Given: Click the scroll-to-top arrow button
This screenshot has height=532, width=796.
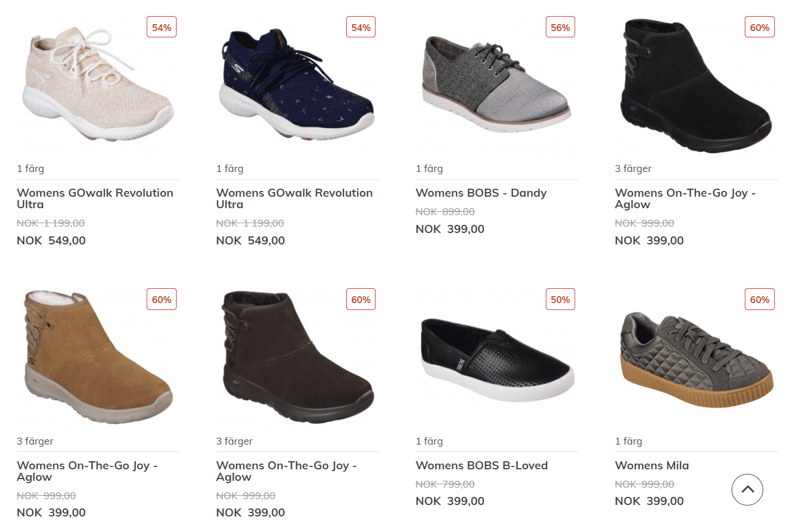Looking at the screenshot, I should tap(747, 489).
